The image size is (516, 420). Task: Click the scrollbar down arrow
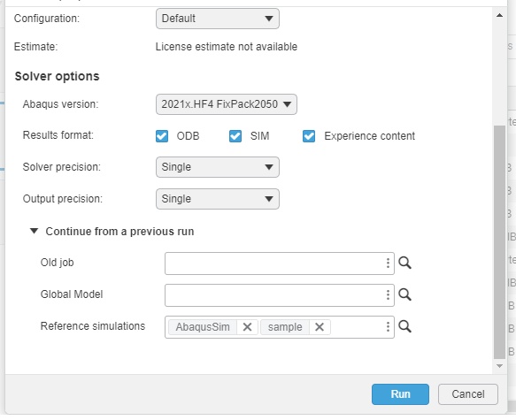coord(499,366)
